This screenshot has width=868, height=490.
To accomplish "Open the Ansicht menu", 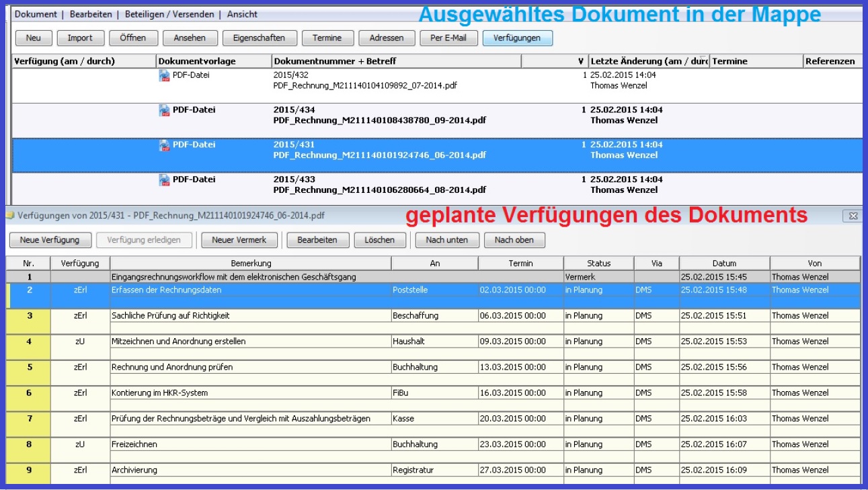I will [x=242, y=14].
